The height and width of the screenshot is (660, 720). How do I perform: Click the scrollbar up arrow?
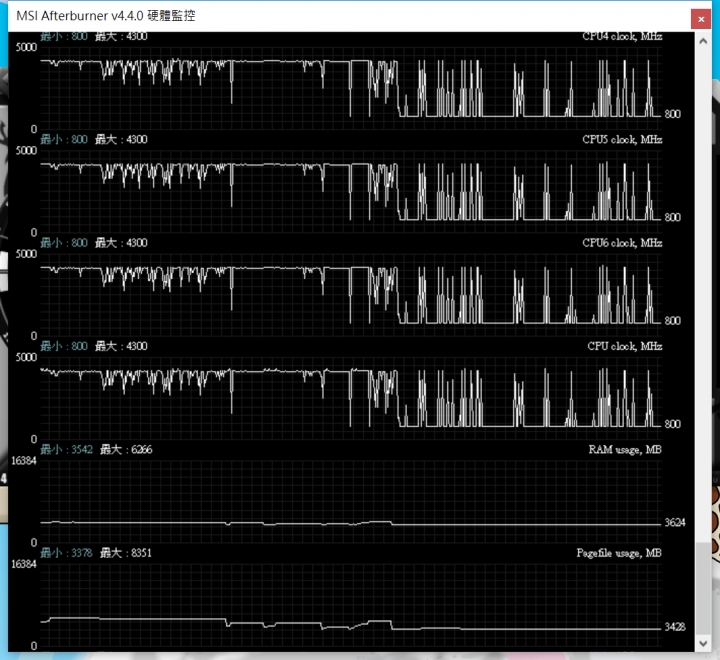tap(703, 41)
